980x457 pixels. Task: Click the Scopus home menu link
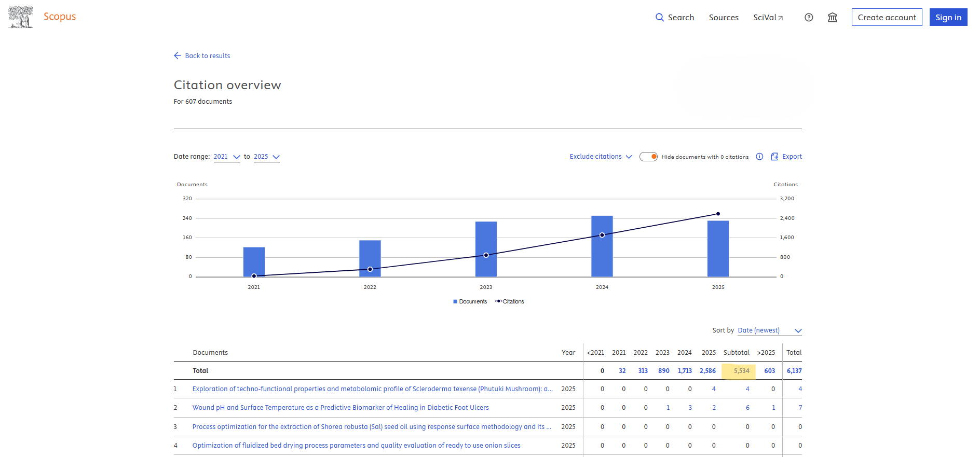pyautogui.click(x=60, y=17)
